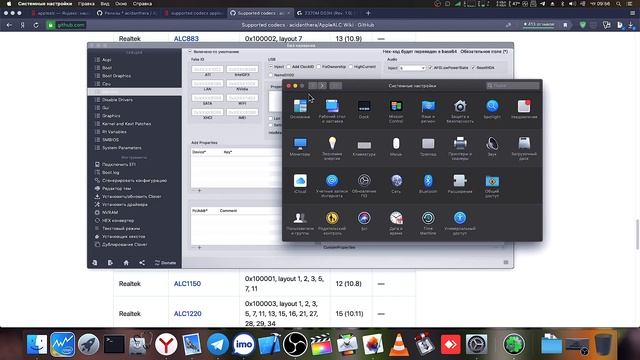
Task: Open the ALC883 codec link
Action: 186,39
